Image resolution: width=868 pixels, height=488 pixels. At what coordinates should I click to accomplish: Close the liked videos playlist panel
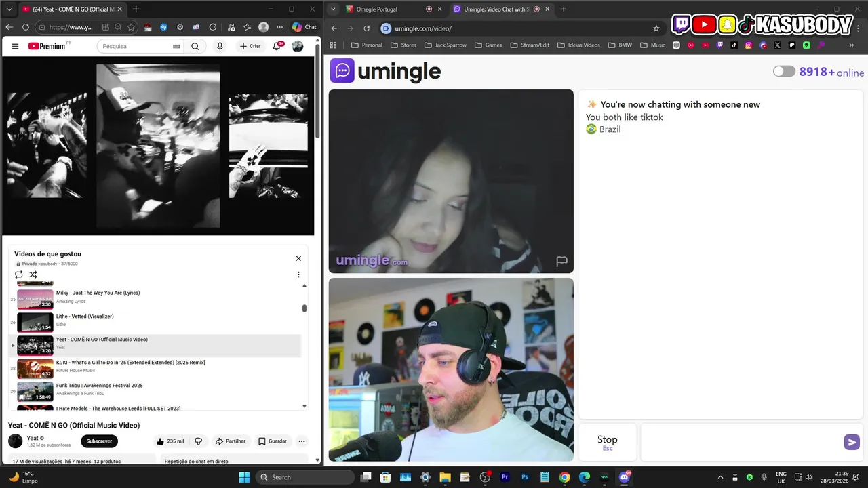click(x=298, y=258)
